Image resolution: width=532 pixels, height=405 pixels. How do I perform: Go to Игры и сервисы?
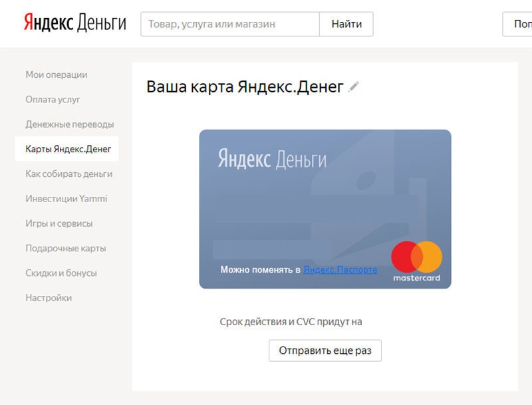click(x=59, y=223)
